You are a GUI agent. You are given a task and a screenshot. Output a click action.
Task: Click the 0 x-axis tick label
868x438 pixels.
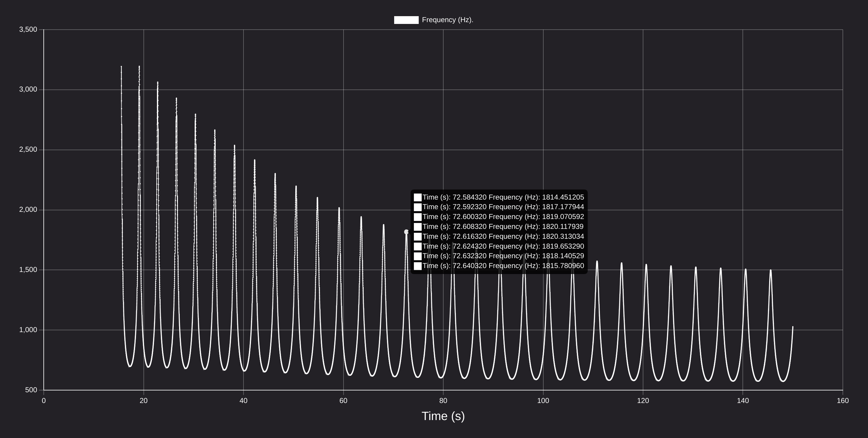[43, 401]
